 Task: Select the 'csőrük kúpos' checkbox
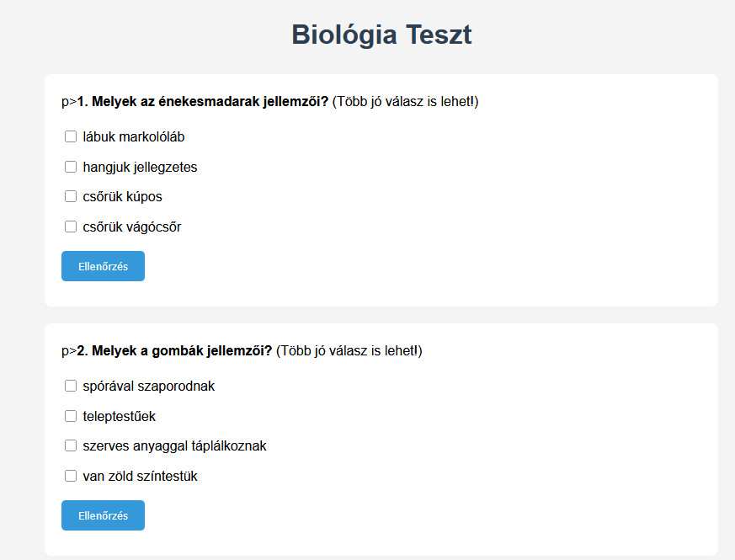71,196
